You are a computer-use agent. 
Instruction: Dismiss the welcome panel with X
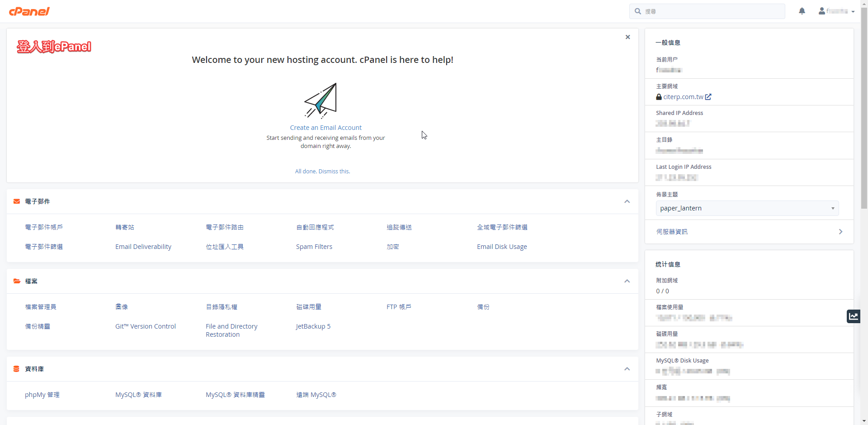point(627,37)
